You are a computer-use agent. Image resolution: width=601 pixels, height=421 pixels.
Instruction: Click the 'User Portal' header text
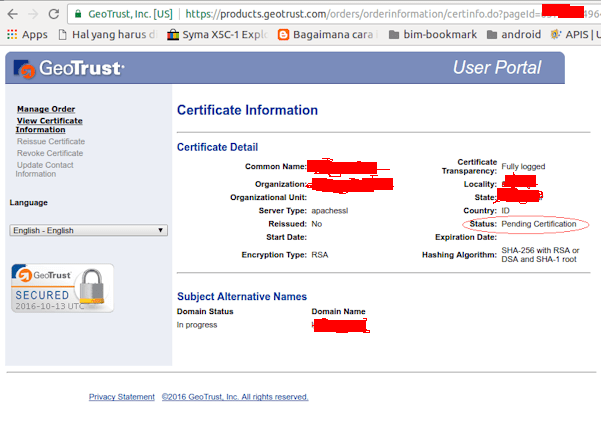[497, 67]
